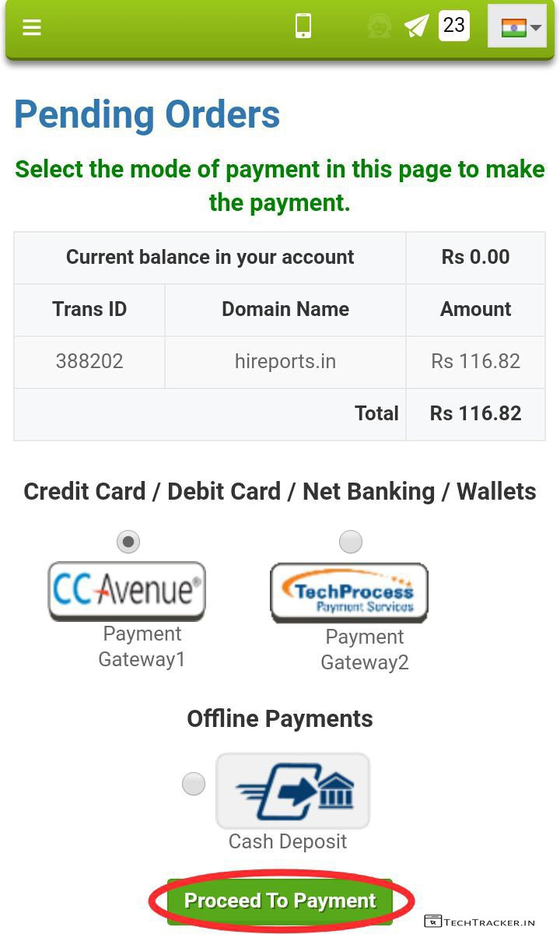Select the Payment Gateway2 radio button
The width and height of the screenshot is (560, 948).
[x=351, y=542]
